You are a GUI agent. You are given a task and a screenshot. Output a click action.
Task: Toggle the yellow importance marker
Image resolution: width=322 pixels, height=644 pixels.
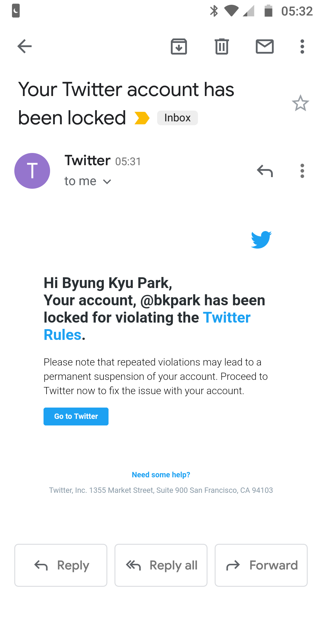click(142, 118)
